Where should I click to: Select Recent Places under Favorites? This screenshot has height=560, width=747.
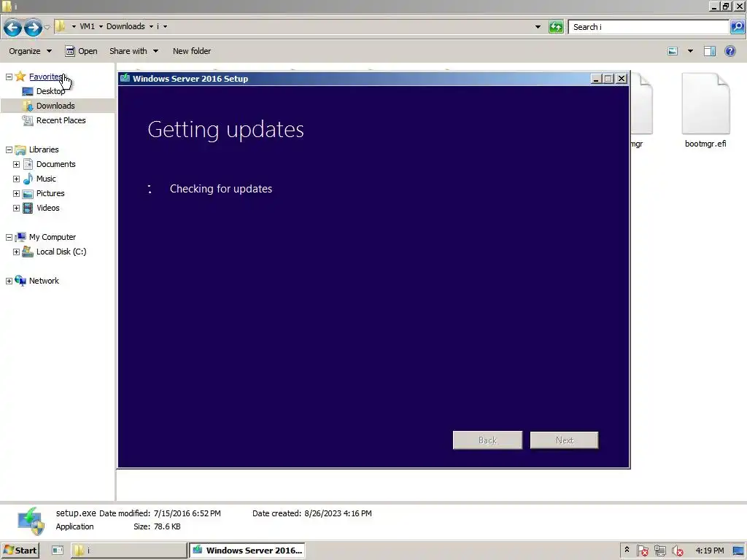click(x=61, y=120)
